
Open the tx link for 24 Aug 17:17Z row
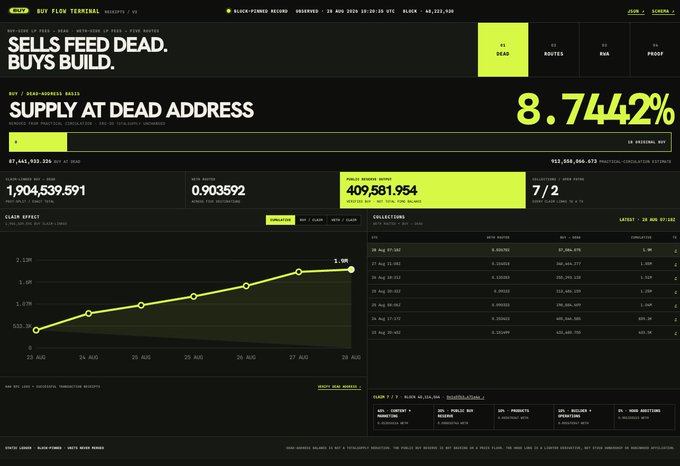(675, 319)
